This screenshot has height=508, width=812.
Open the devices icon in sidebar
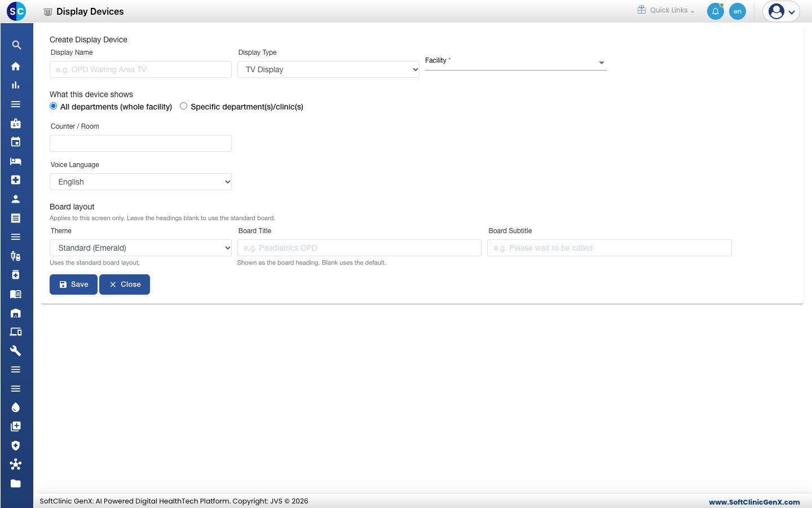(x=16, y=332)
